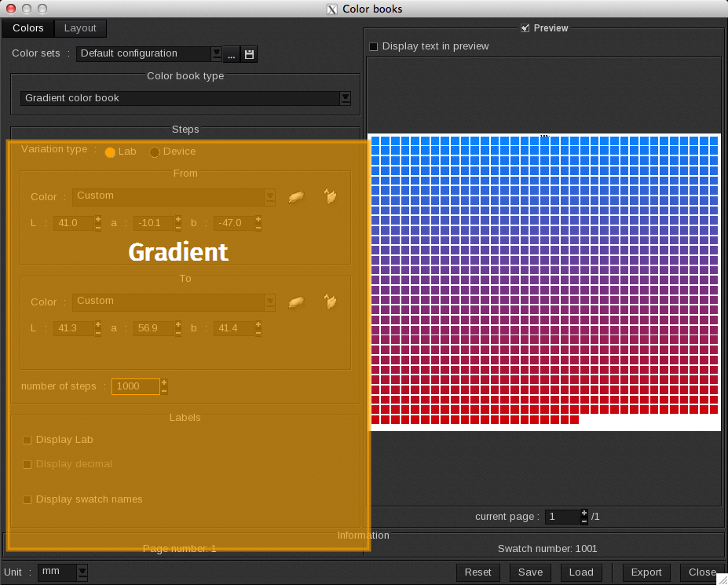Check the Display Lab option
Image resolution: width=728 pixels, height=585 pixels.
click(27, 440)
